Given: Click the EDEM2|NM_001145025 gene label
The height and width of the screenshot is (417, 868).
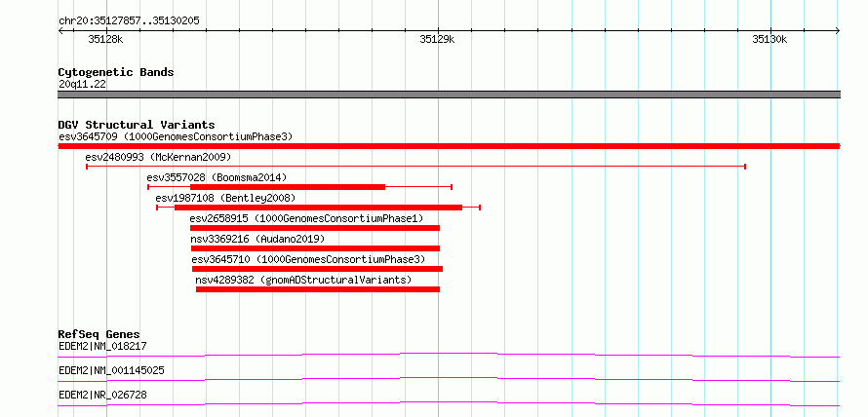Looking at the screenshot, I should click(x=111, y=370).
